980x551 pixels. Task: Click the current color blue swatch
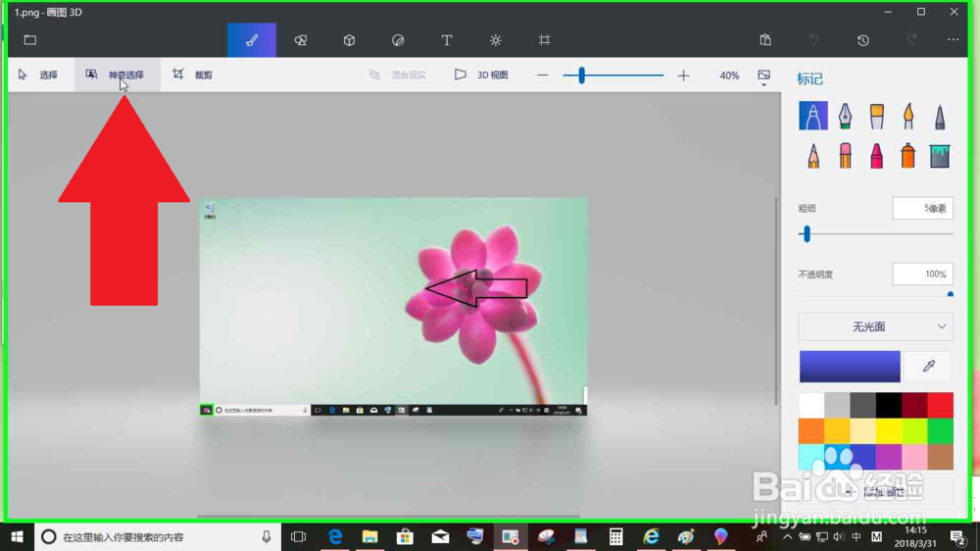click(850, 367)
